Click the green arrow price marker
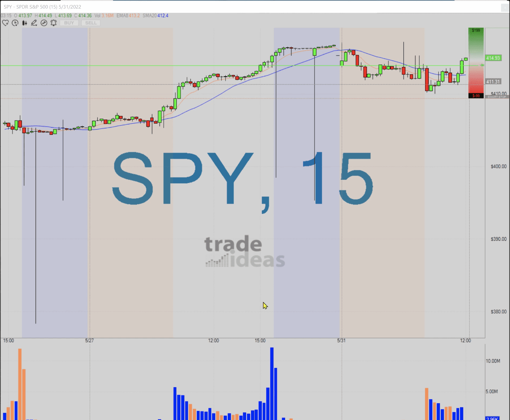The height and width of the screenshot is (420, 510). [482, 65]
